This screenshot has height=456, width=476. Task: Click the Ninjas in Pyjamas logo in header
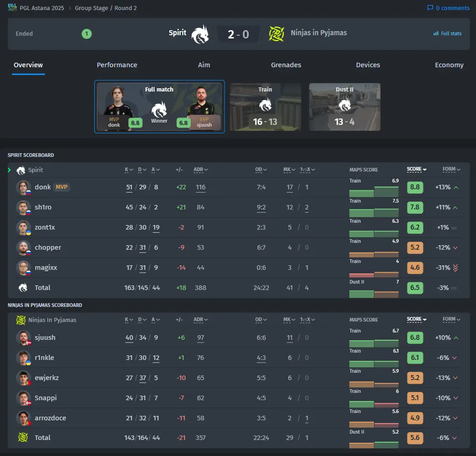coord(276,34)
